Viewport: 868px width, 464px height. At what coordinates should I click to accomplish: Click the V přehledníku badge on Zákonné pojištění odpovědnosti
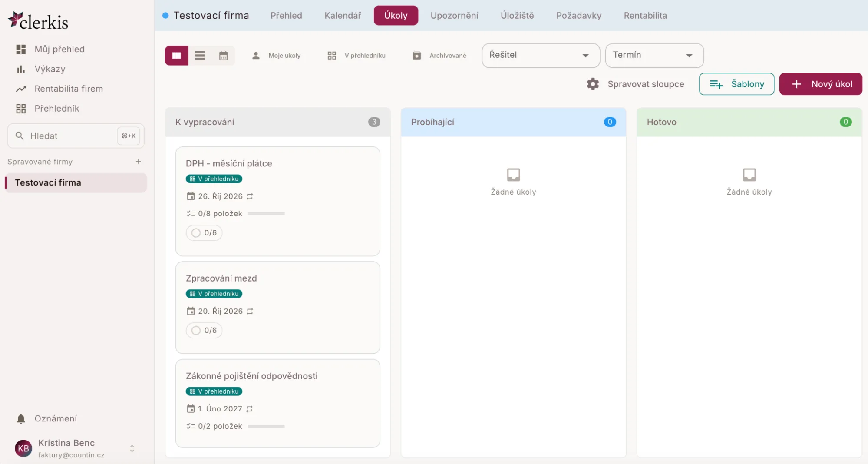(214, 391)
